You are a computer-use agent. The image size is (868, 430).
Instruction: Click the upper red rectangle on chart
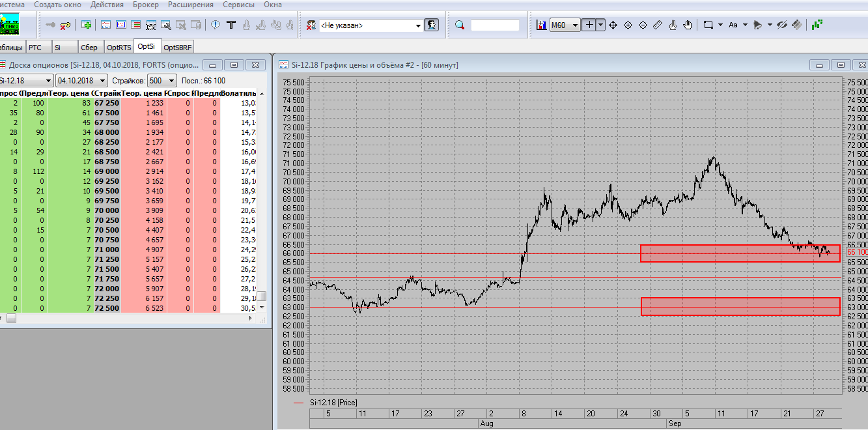740,253
